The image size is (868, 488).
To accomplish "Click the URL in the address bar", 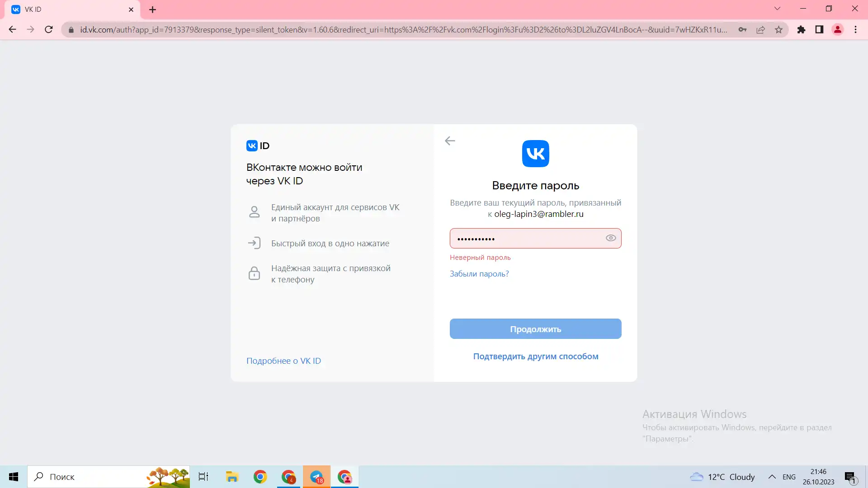I will pyautogui.click(x=404, y=30).
